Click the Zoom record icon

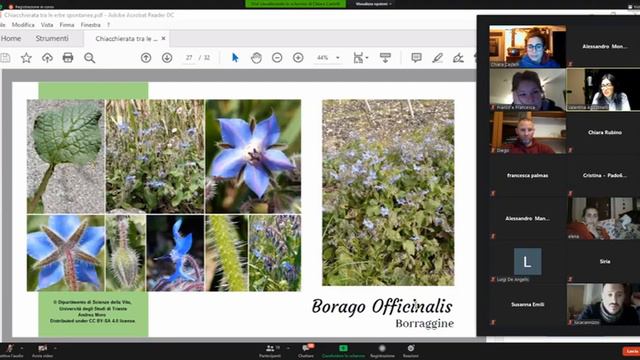click(x=382, y=348)
